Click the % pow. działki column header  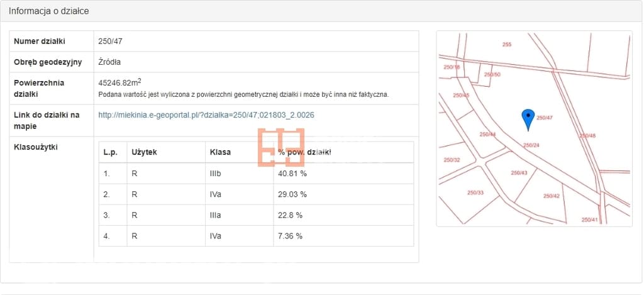(304, 152)
